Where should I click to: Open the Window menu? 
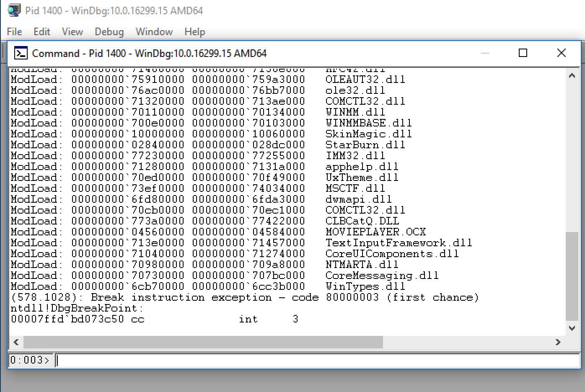[x=154, y=32]
